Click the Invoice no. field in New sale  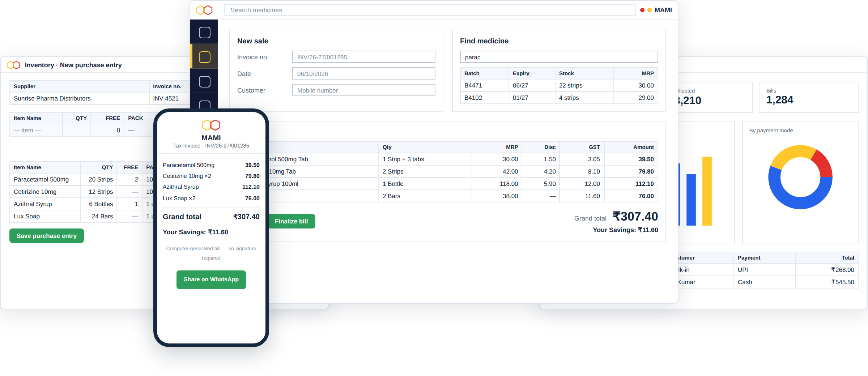point(363,57)
